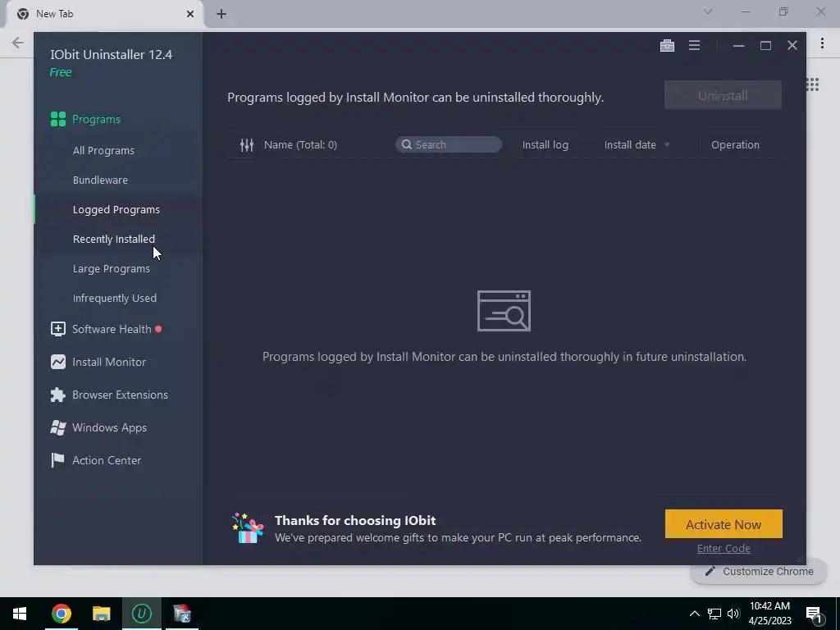Open the notification center icon
The image size is (840, 630).
point(814,615)
